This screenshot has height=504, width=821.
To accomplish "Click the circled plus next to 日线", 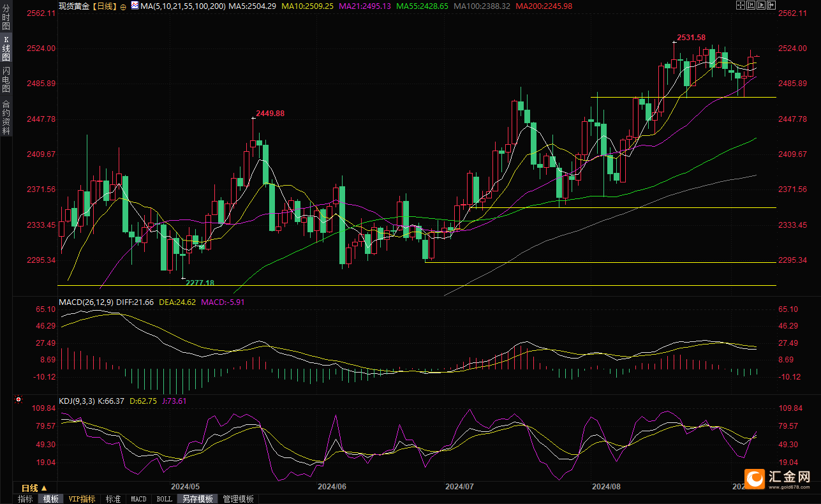I will [122, 6].
